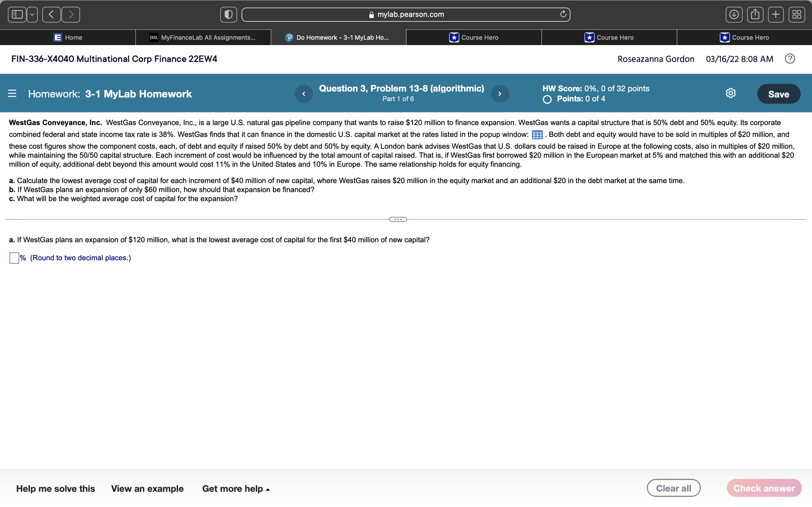Click the Check answer button
Screen dimensions: 812x507
tap(764, 488)
